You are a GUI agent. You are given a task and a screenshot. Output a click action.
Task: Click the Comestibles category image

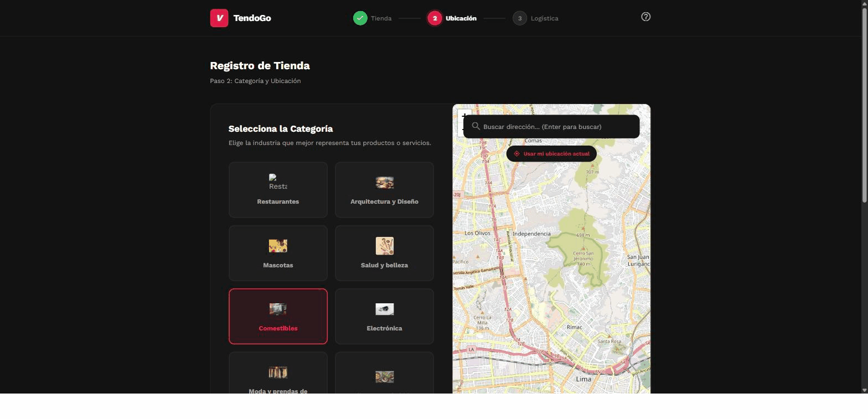tap(278, 309)
